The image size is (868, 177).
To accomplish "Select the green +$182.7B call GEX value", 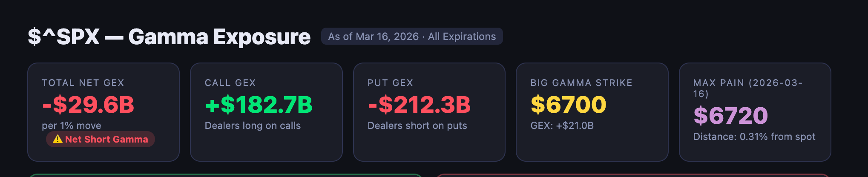I will click(x=259, y=105).
